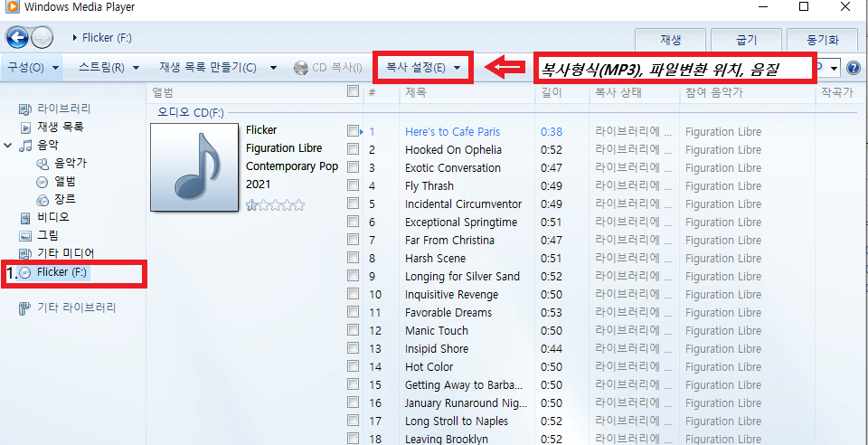Enable the Favorable Dreams track checkbox
Image resolution: width=868 pixels, height=445 pixels.
coord(353,312)
